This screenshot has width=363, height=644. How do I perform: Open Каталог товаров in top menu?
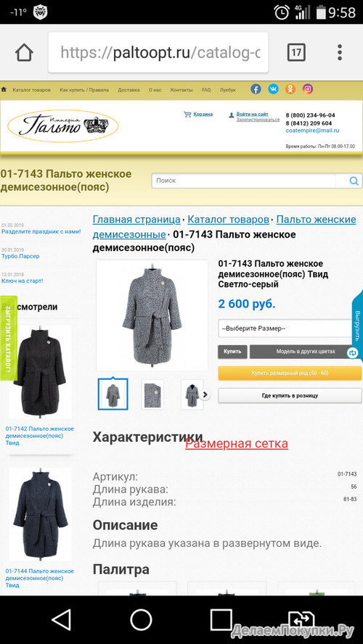pos(31,90)
